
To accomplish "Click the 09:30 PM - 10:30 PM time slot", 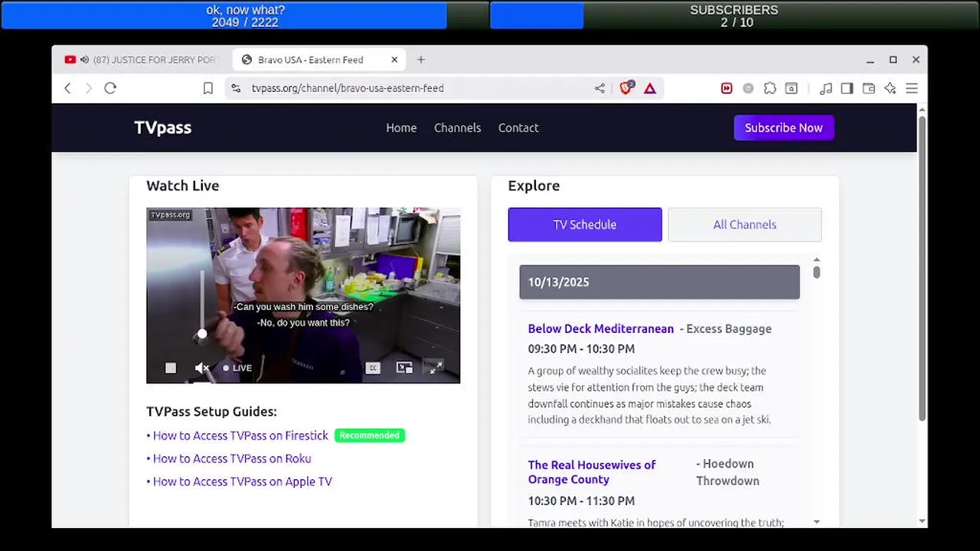I will click(x=581, y=349).
